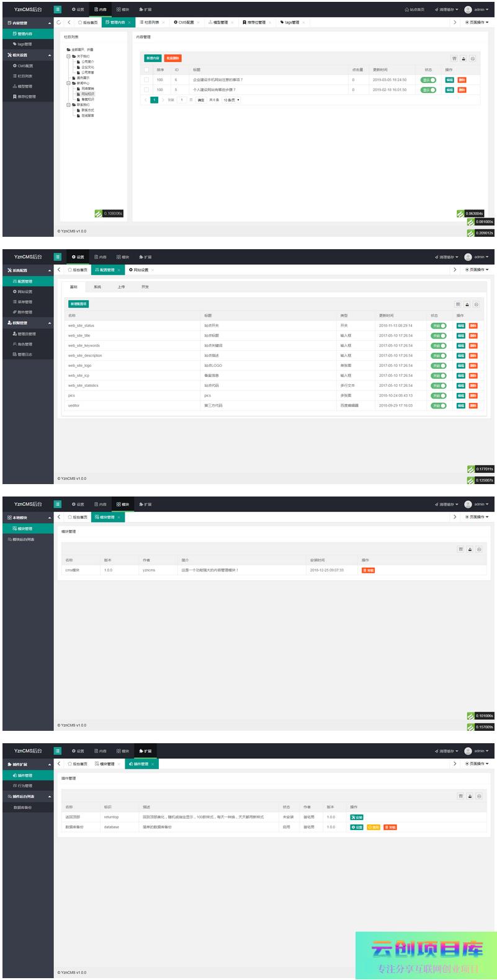The height and width of the screenshot is (980, 497).
Task: Click the orange 批量删除 button
Action: 172,58
